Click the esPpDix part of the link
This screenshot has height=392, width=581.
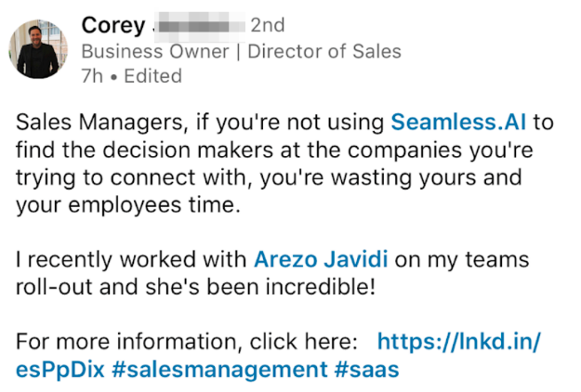tap(59, 370)
